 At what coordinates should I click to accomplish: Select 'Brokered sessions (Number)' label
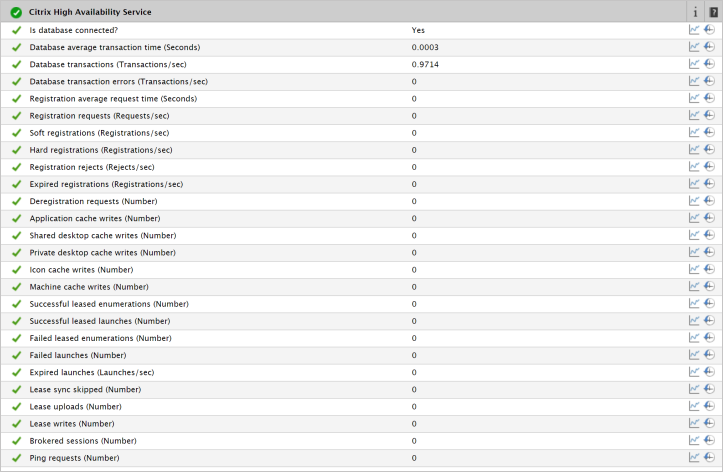click(x=83, y=441)
